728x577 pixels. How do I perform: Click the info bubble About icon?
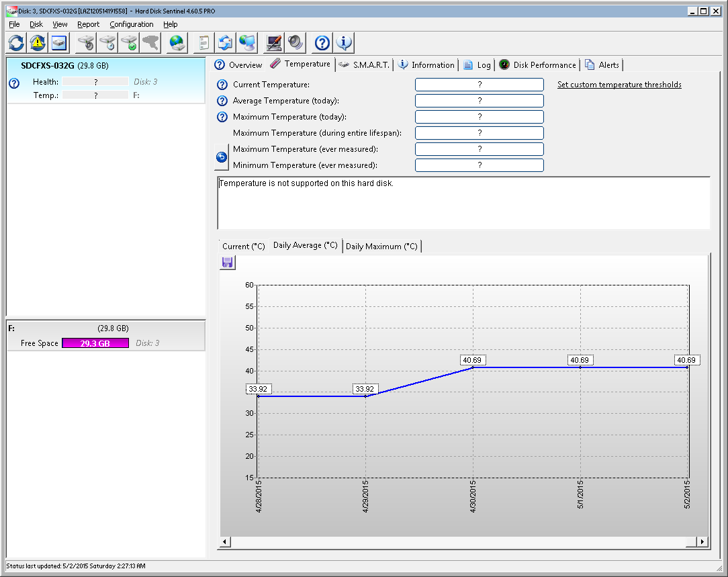[344, 43]
